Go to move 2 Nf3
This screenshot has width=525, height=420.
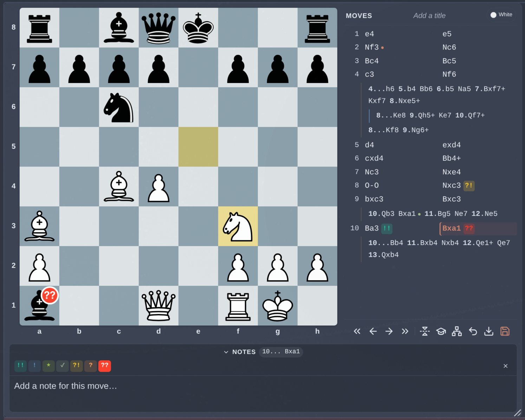(372, 47)
